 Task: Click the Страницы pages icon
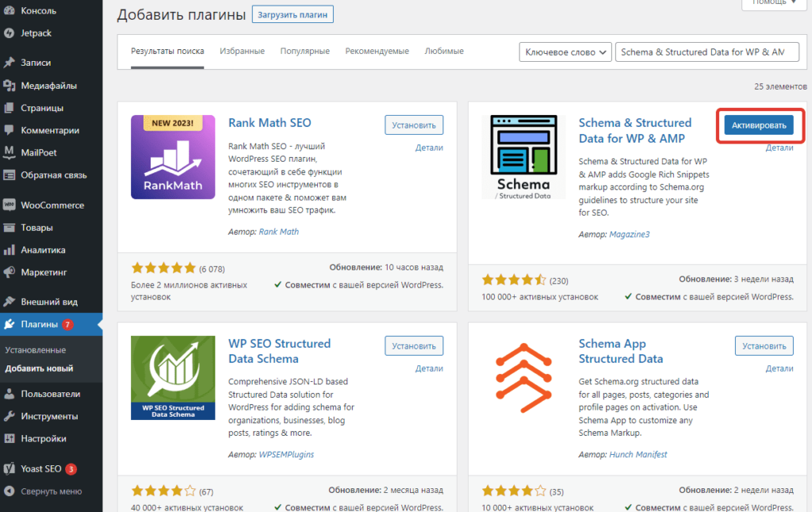tap(9, 108)
